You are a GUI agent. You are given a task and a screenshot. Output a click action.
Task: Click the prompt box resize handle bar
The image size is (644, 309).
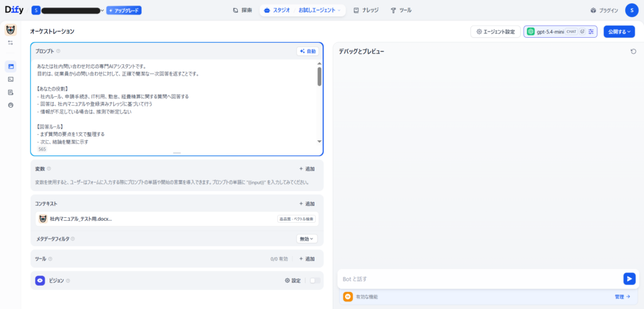coord(177,153)
